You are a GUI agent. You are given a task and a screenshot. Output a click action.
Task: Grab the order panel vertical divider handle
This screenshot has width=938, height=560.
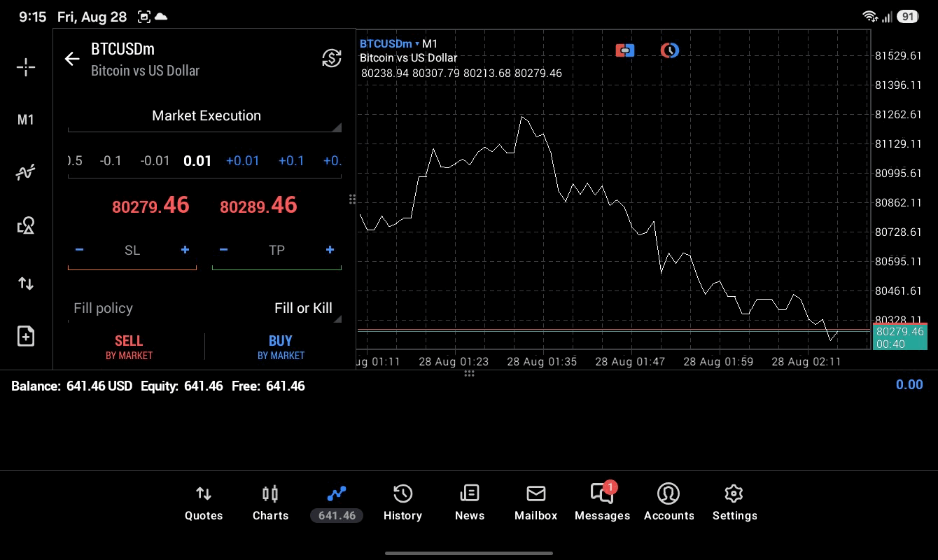(352, 199)
